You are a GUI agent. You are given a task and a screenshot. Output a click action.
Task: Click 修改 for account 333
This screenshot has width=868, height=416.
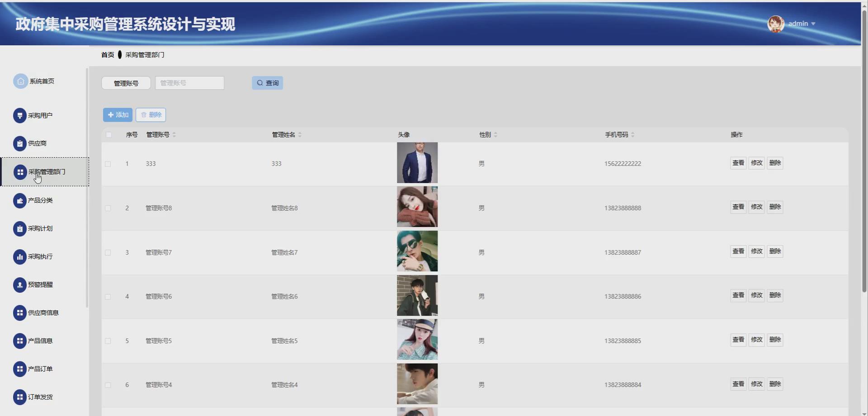pyautogui.click(x=757, y=163)
